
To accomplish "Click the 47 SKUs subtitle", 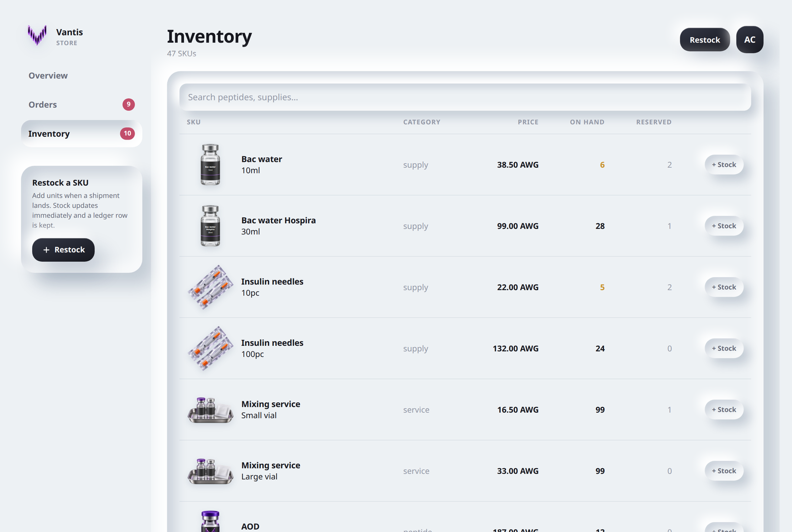I will point(182,53).
